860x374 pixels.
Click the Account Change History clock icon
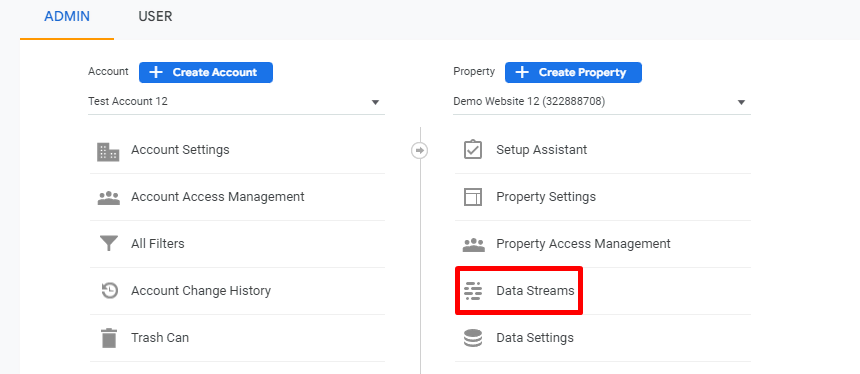(110, 291)
